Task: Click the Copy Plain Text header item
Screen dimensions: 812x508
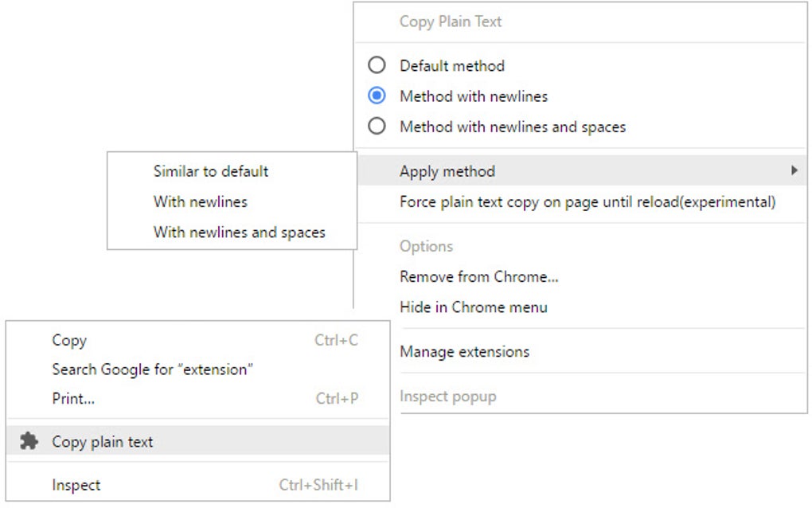Action: pos(451,21)
